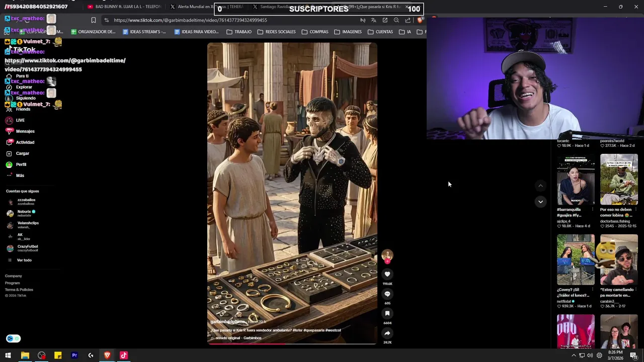This screenshot has width=644, height=362.
Task: Click garbimbadeltime username on video
Action: coord(227,322)
